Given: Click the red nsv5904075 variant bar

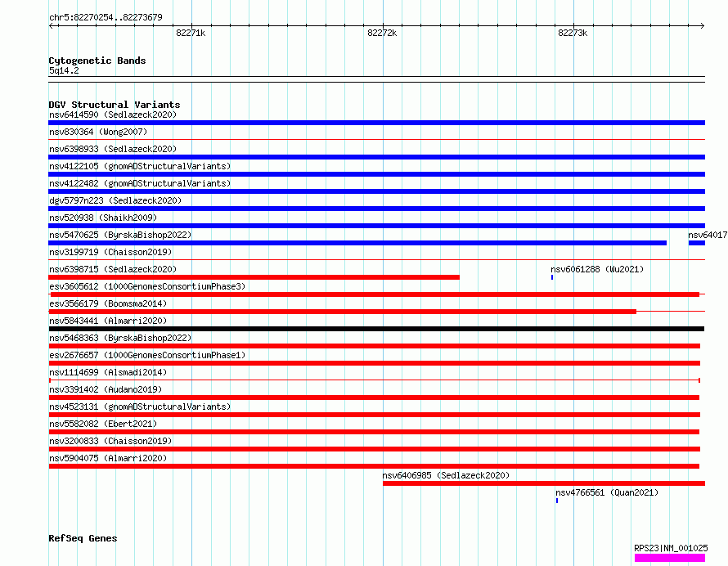Looking at the screenshot, I should point(374,466).
